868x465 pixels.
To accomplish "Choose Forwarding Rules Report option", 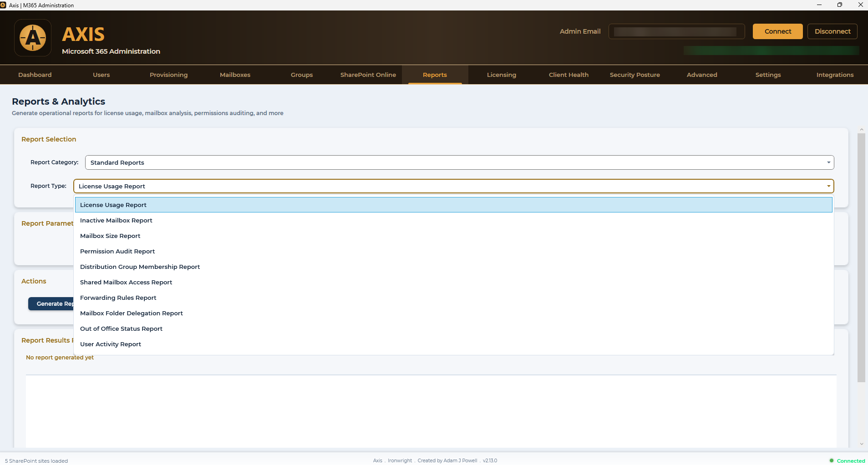I will [x=453, y=298].
